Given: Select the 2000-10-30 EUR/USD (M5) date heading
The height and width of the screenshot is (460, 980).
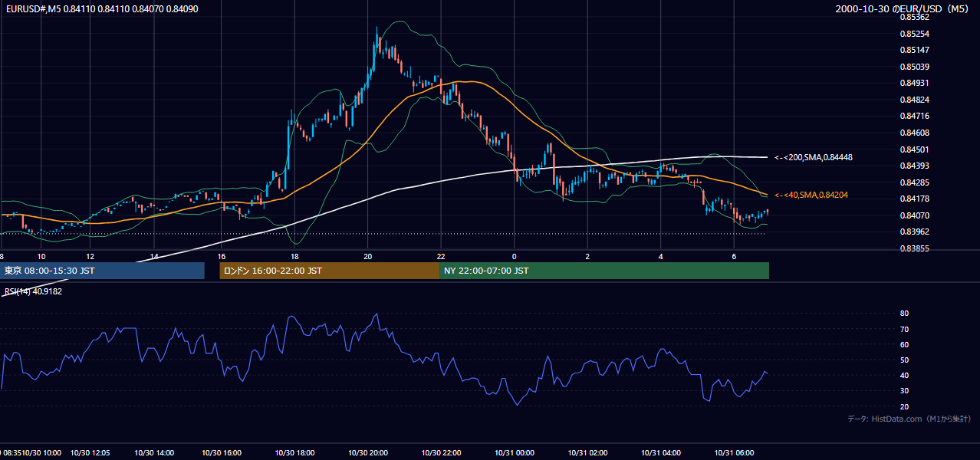Looking at the screenshot, I should [902, 8].
